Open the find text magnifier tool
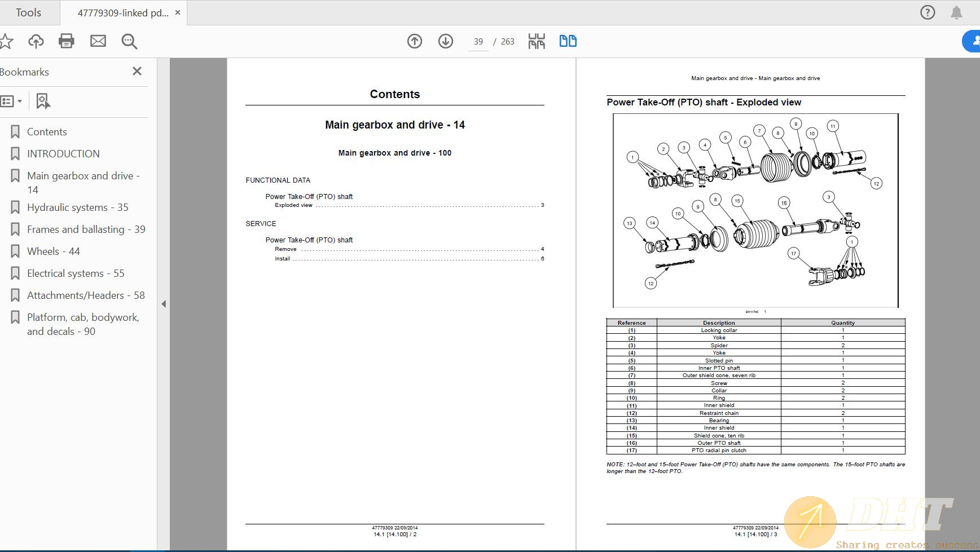 pyautogui.click(x=129, y=41)
